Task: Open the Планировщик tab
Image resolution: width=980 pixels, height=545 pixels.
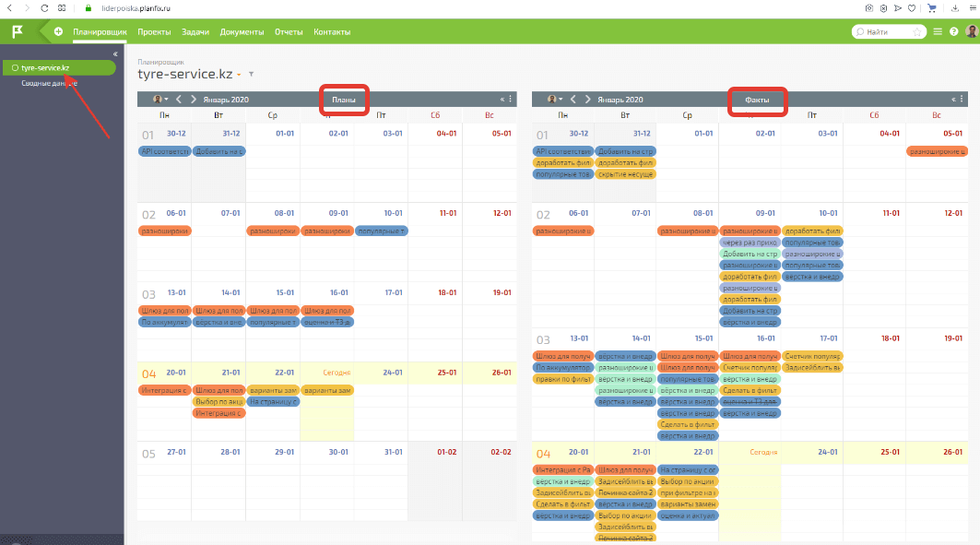Action: [100, 32]
